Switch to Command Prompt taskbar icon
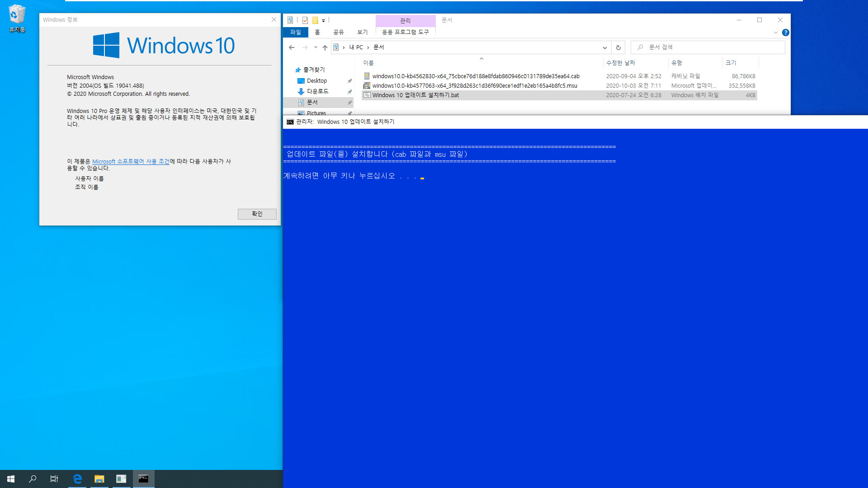Image resolution: width=868 pixels, height=488 pixels. pyautogui.click(x=143, y=479)
